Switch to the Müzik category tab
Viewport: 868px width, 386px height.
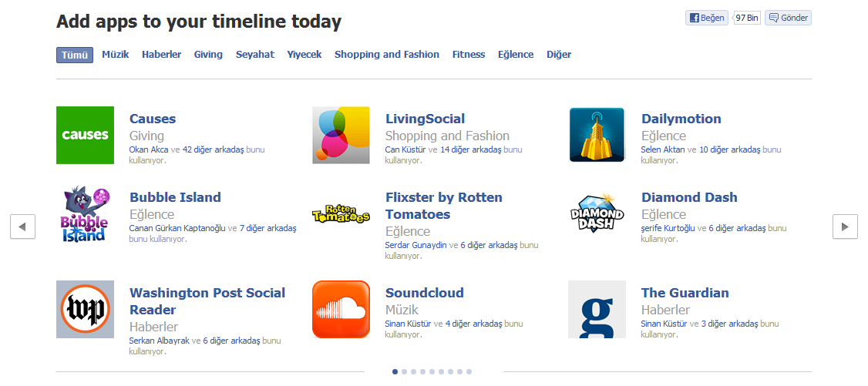click(x=116, y=55)
